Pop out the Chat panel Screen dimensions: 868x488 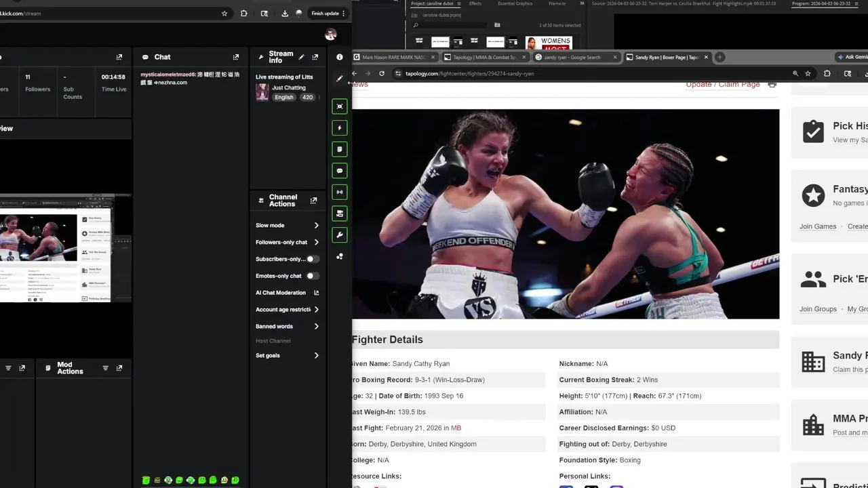[x=236, y=57]
